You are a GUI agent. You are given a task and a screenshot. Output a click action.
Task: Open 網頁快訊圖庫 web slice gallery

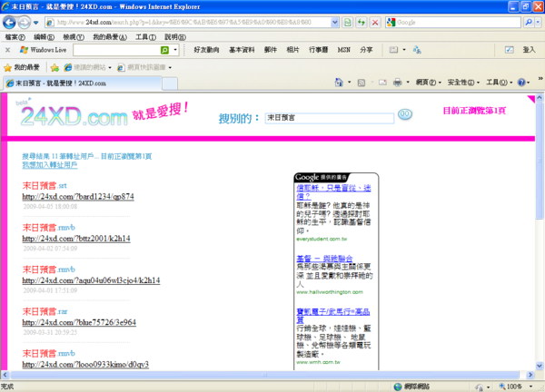144,67
